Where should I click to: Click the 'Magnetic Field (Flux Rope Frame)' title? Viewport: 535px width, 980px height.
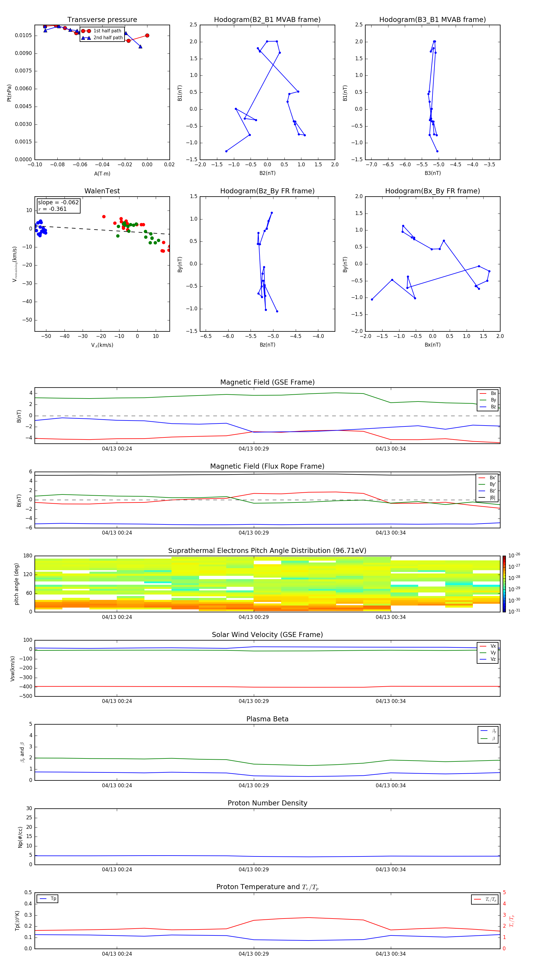pyautogui.click(x=267, y=467)
